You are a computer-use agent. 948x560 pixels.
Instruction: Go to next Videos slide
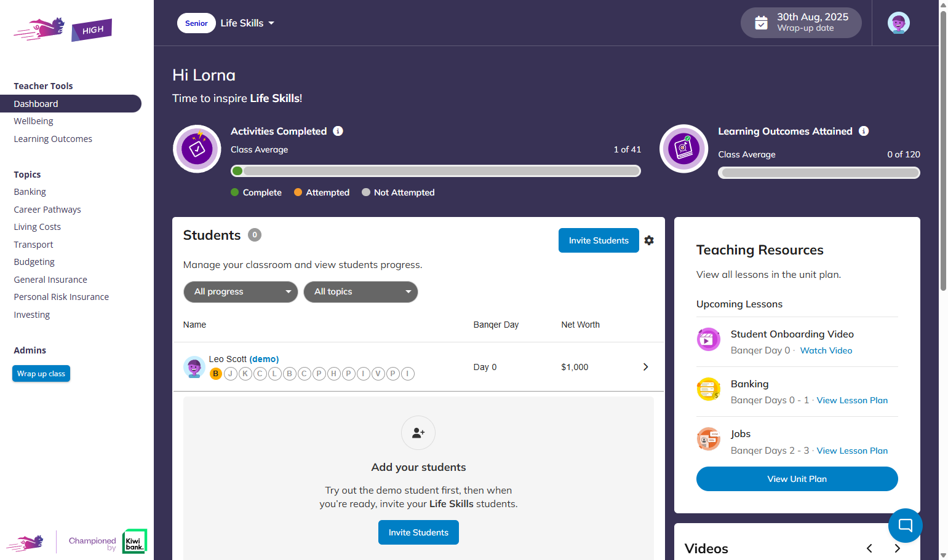898,548
